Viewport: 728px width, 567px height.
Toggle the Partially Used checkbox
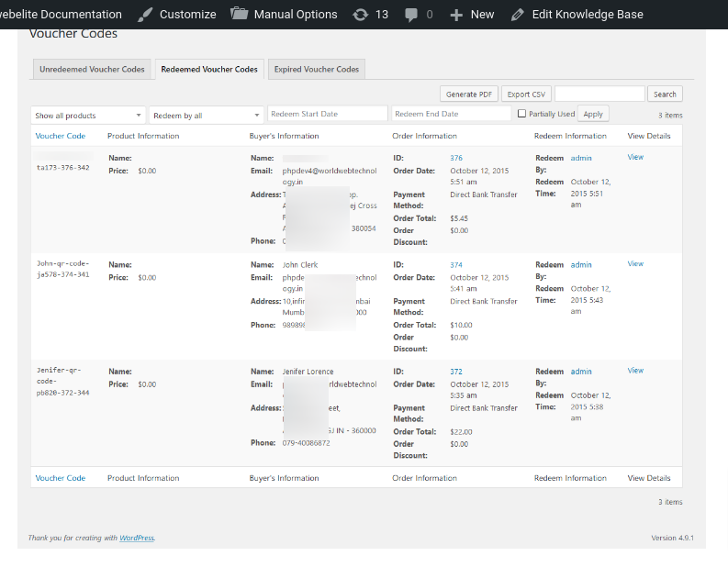click(x=522, y=114)
